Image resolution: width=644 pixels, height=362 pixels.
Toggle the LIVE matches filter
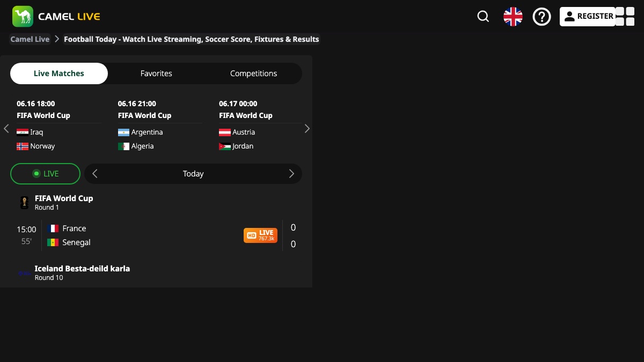point(45,174)
